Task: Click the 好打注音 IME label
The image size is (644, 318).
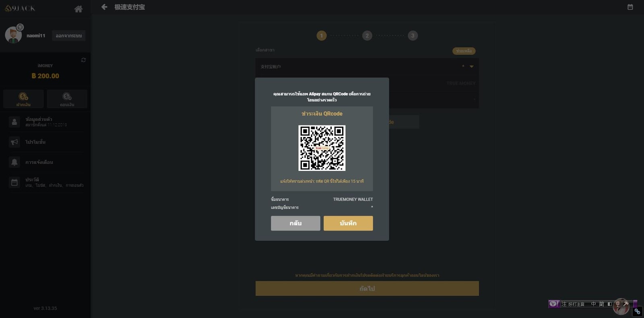Action: coord(576,304)
